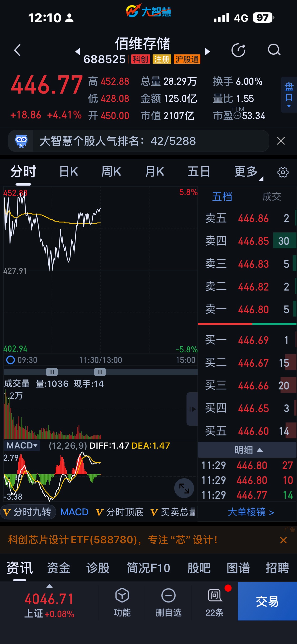Open the 资讯 news tab

point(20,568)
